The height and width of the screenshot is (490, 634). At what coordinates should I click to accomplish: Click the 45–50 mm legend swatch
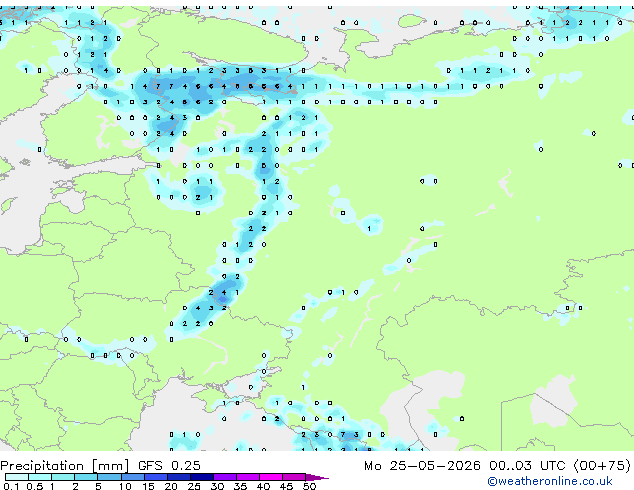[x=294, y=477]
